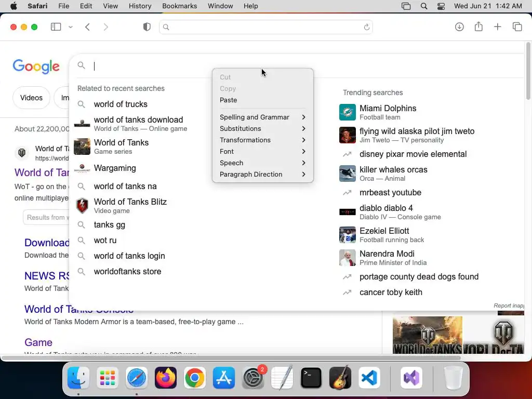This screenshot has width=532, height=399.
Task: Open the Safari sidebar toggle icon
Action: tap(56, 27)
